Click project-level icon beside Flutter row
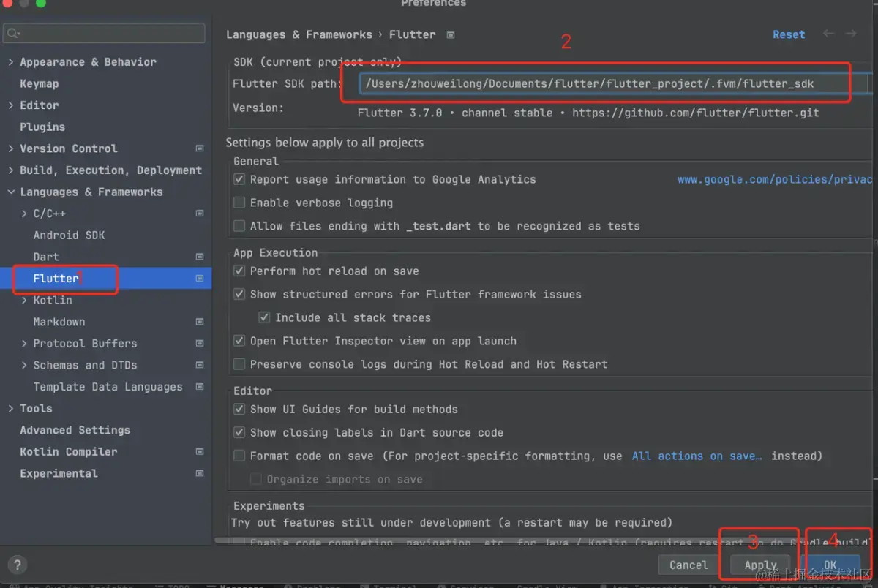The image size is (878, 588). pyautogui.click(x=200, y=279)
